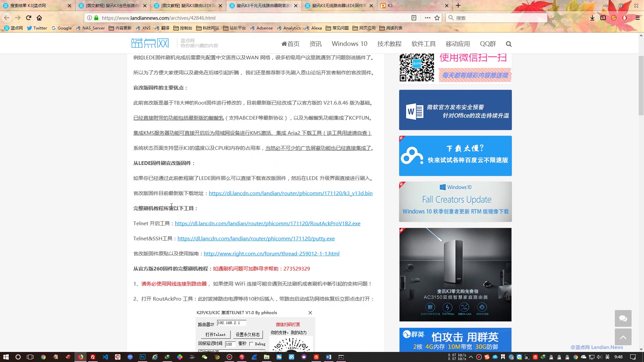Open Visual Studio Code from the taskbar
Viewport: 644px width, 362px height.
(x=105, y=357)
